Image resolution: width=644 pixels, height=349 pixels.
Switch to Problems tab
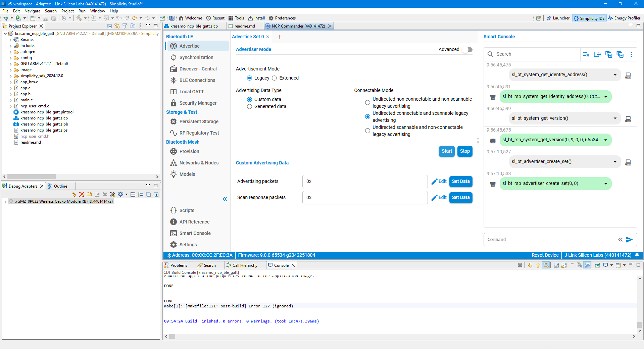(x=179, y=265)
